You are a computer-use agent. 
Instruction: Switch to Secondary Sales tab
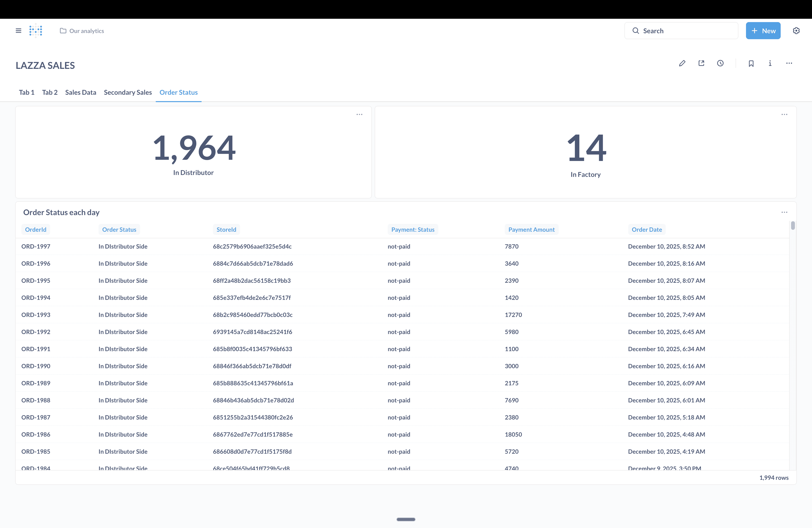(x=127, y=92)
